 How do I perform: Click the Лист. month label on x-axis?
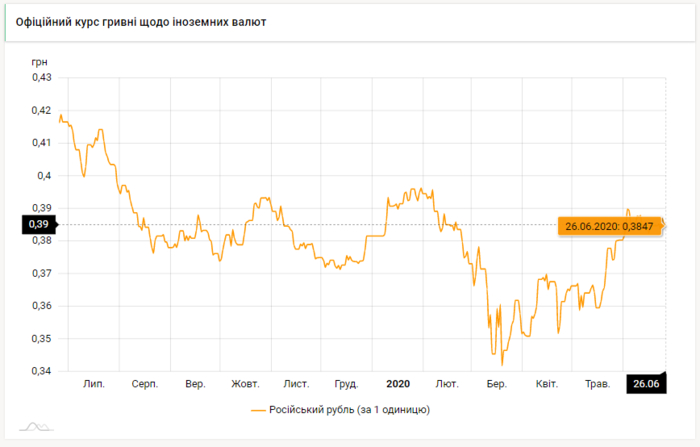point(296,384)
